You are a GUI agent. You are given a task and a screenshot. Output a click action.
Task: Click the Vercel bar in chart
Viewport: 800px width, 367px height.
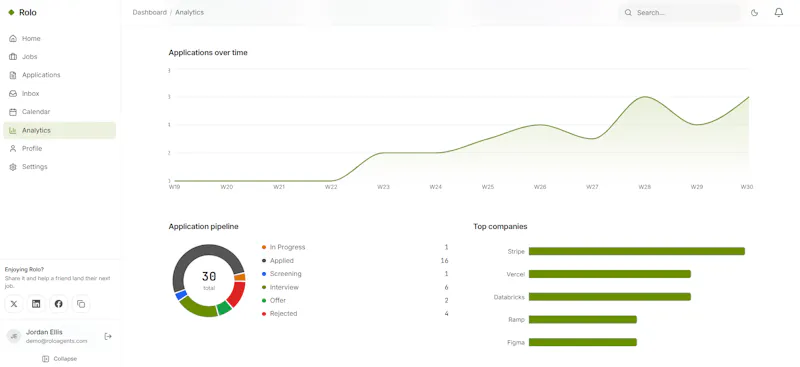(610, 274)
